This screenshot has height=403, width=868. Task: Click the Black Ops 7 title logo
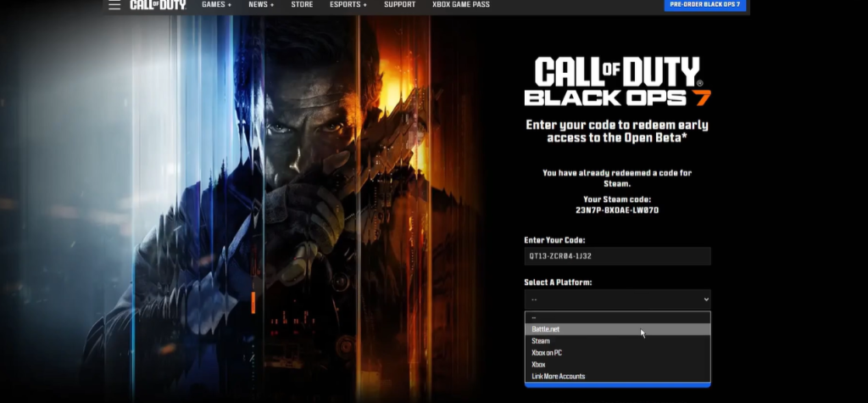point(617,82)
